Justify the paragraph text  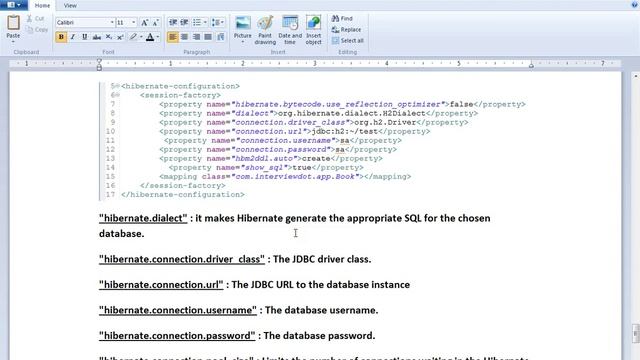click(208, 37)
